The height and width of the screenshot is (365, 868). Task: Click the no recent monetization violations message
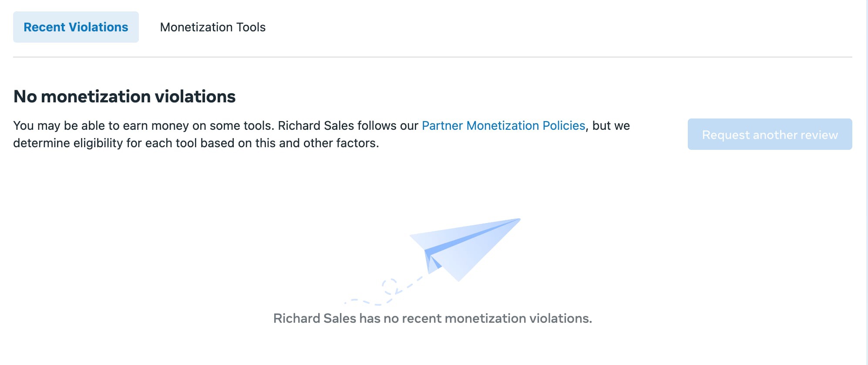coord(432,318)
